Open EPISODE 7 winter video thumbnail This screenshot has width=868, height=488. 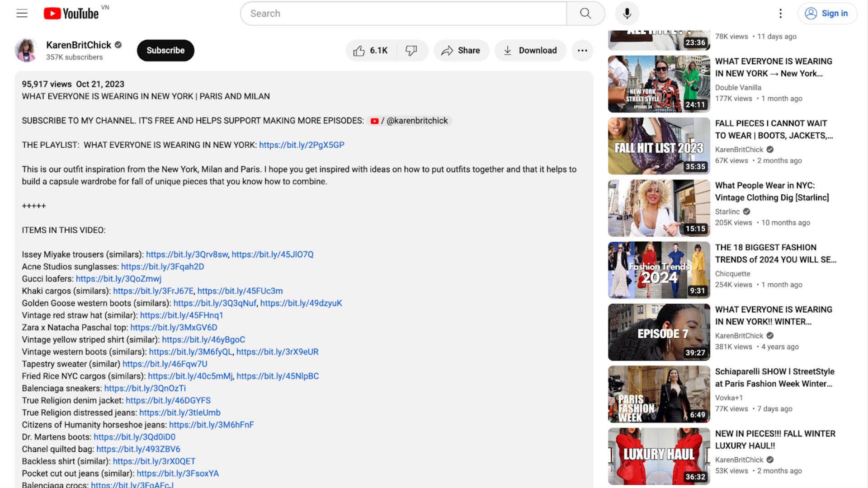[659, 332]
